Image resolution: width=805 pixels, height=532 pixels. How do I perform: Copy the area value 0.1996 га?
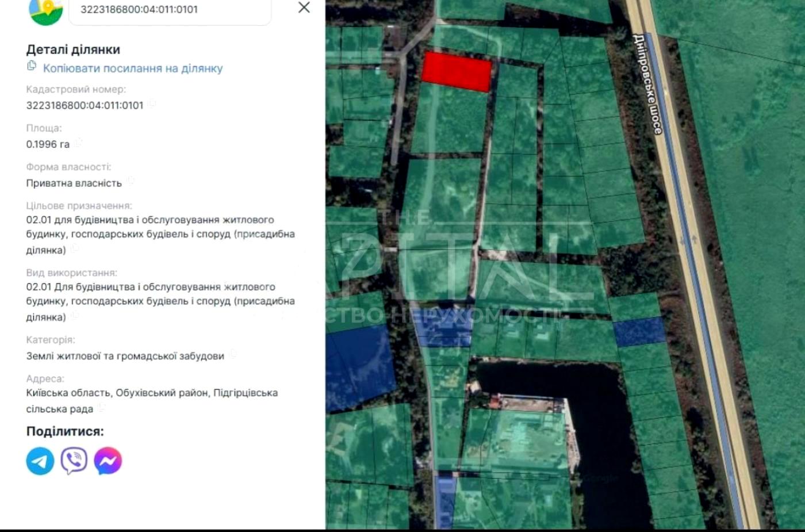[78, 143]
